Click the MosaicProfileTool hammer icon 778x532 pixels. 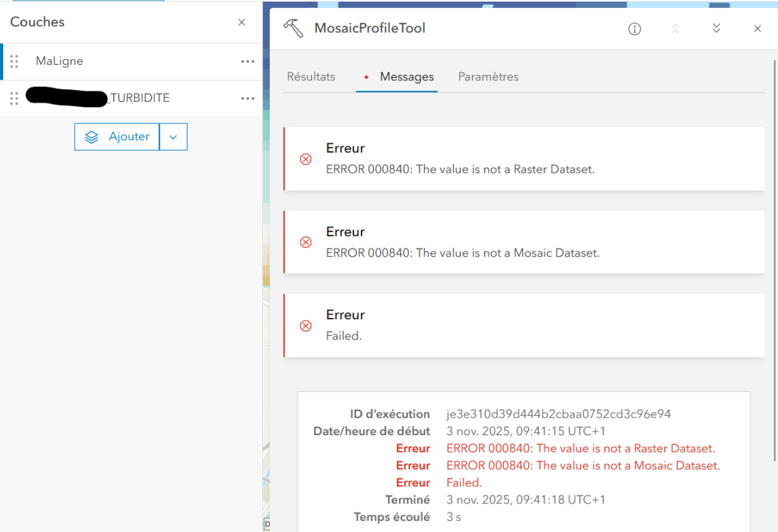294,28
